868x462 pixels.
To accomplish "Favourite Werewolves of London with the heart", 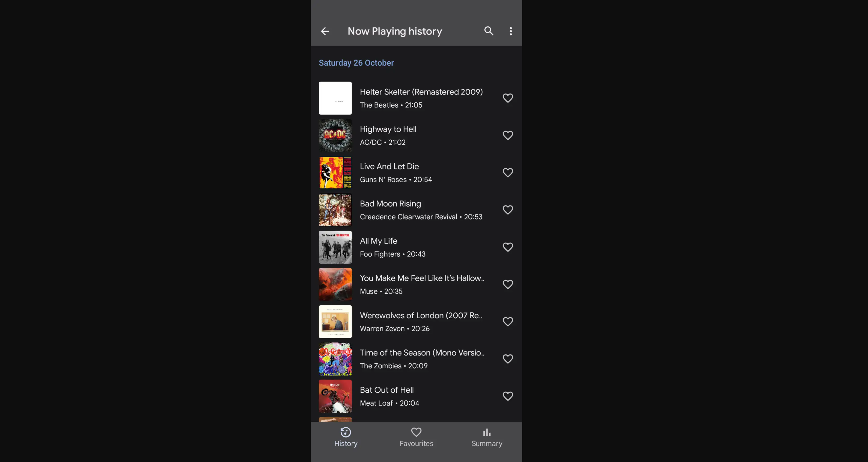I will (508, 322).
